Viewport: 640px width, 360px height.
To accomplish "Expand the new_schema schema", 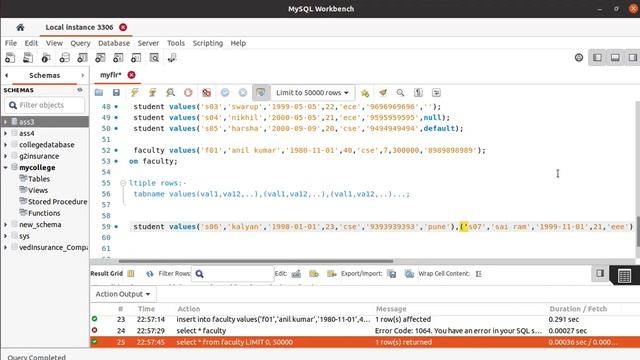I will tap(6, 224).
